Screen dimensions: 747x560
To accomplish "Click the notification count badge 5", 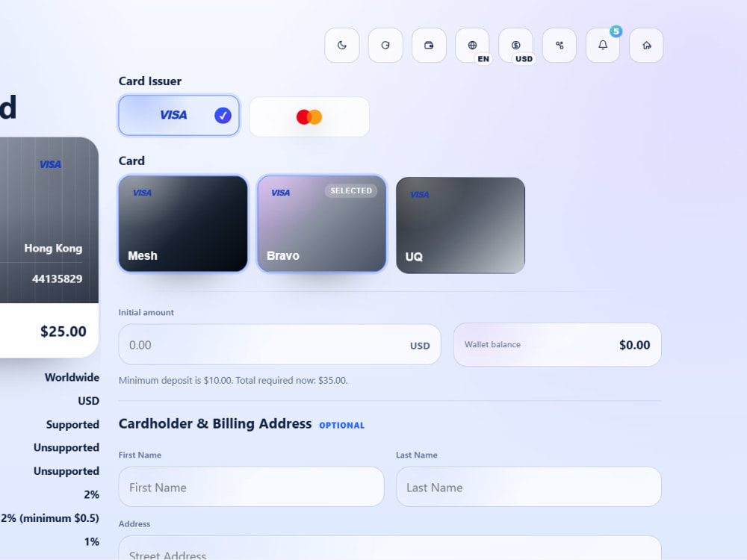I will tap(616, 31).
